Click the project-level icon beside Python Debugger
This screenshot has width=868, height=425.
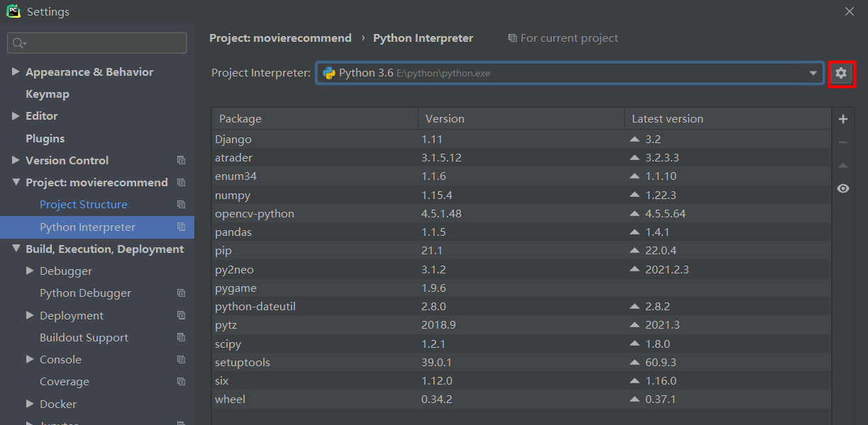coord(181,293)
